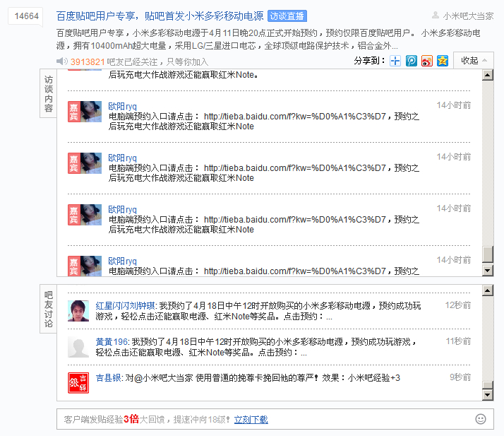This screenshot has width=504, height=436.
Task: Open the emoji smiley picker
Action: point(481,419)
